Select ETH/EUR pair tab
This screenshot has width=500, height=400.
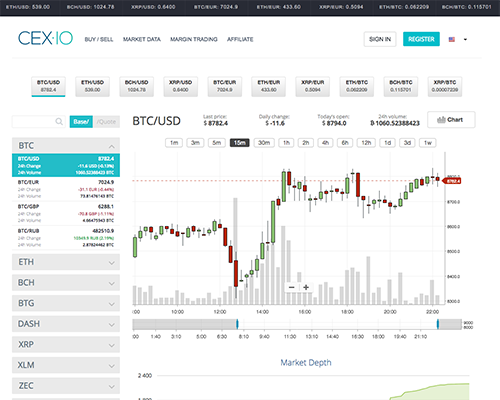(x=269, y=86)
